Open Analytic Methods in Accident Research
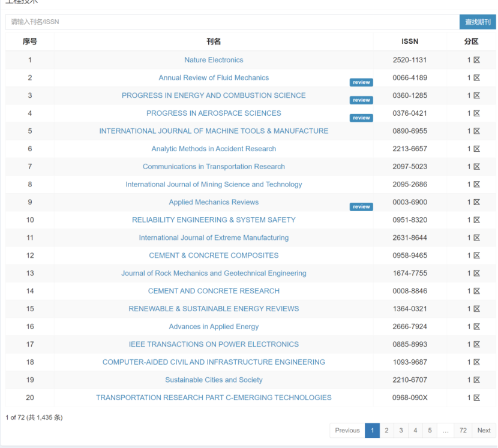This screenshot has height=448, width=498. point(214,149)
